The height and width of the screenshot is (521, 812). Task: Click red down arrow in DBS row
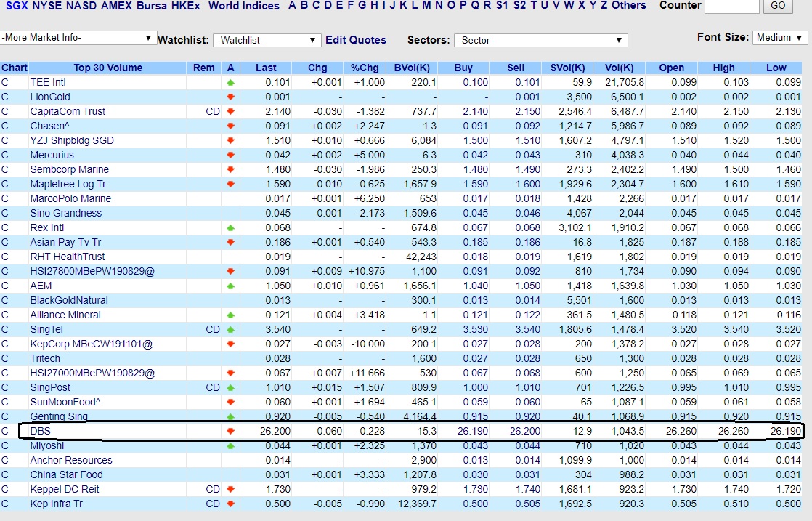(x=230, y=431)
